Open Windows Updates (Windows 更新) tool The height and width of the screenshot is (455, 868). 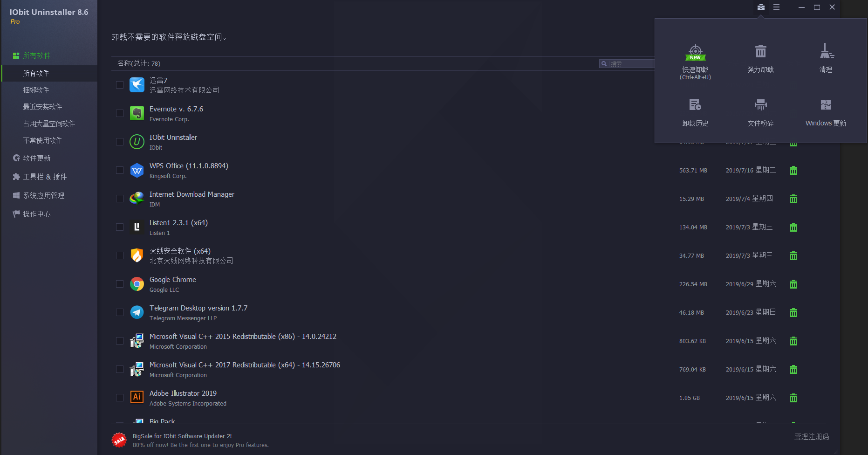826,112
